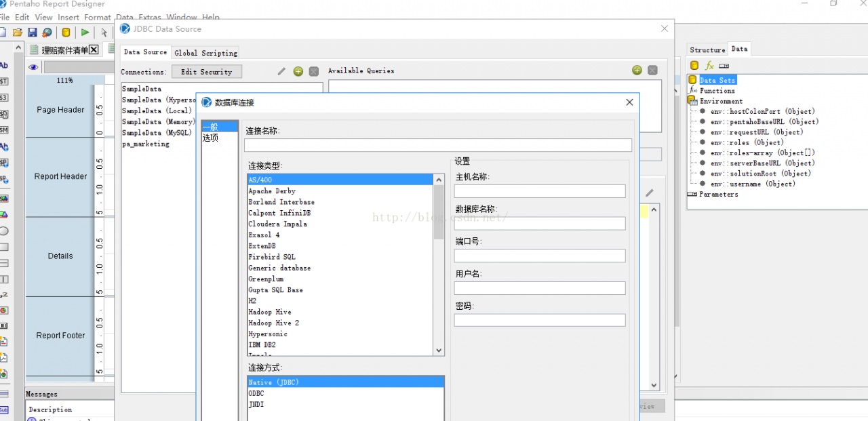
Task: Click the fx add function icon
Action: coord(709,65)
